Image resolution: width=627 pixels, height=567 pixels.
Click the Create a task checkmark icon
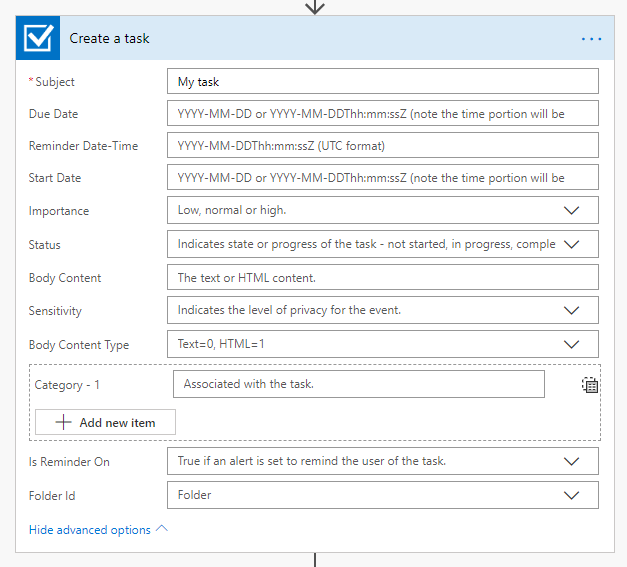point(38,38)
